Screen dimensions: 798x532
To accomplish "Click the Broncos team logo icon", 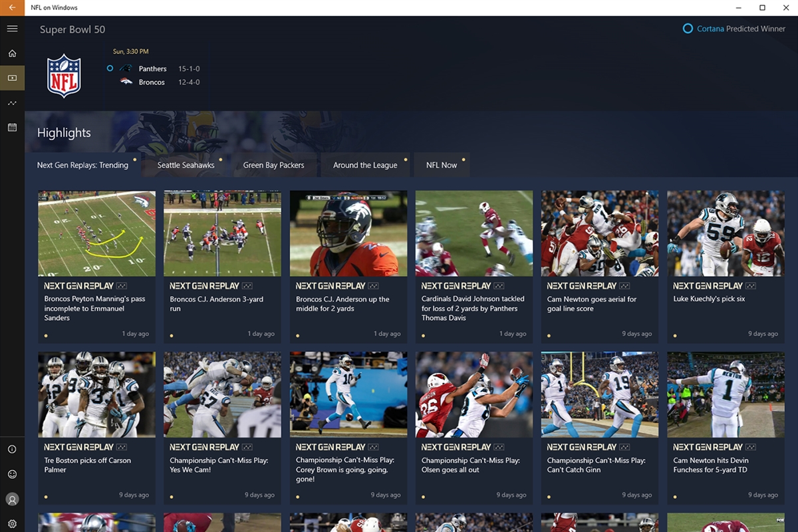I will coord(126,82).
